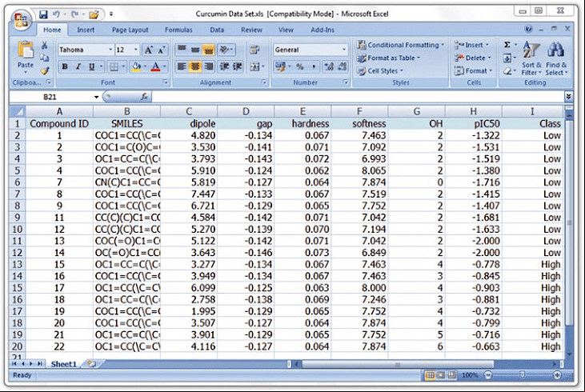Viewport: 585px width, 392px height.
Task: Switch to the Formulas tab
Action: click(x=178, y=30)
